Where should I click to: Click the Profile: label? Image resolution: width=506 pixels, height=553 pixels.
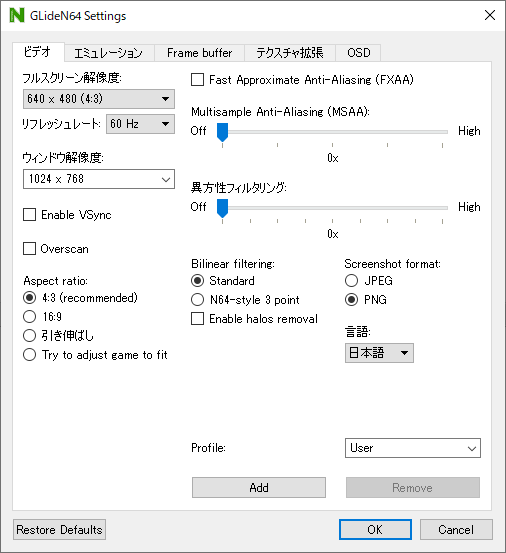pyautogui.click(x=208, y=448)
